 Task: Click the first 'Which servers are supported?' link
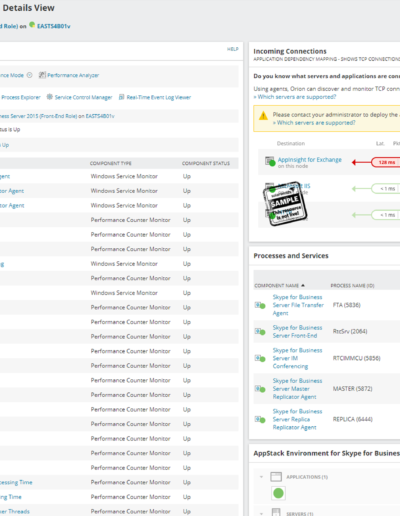tap(297, 97)
